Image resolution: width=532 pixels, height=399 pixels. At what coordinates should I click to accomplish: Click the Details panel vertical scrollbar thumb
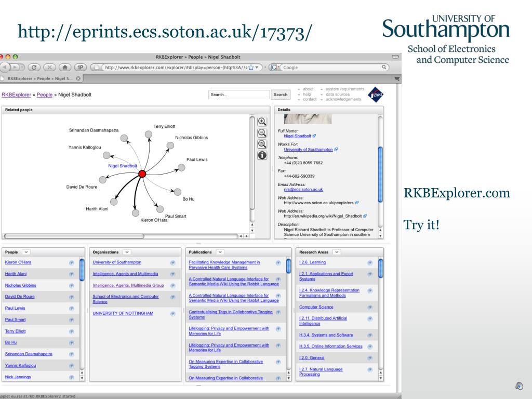380,175
